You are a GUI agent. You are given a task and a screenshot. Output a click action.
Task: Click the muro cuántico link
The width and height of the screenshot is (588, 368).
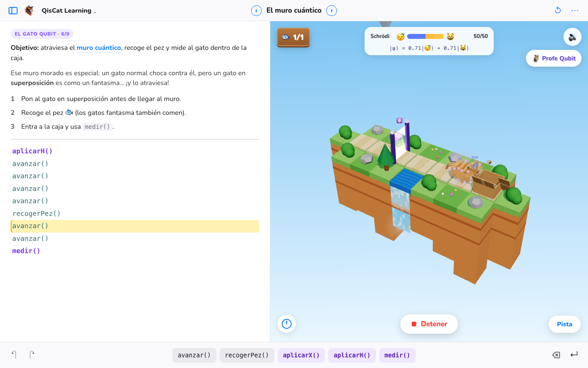(x=99, y=48)
